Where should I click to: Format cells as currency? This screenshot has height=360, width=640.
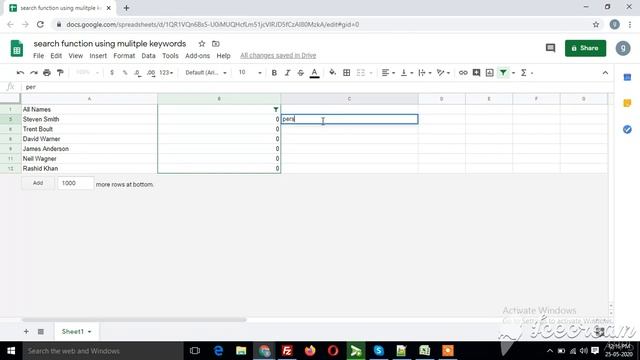click(x=112, y=73)
